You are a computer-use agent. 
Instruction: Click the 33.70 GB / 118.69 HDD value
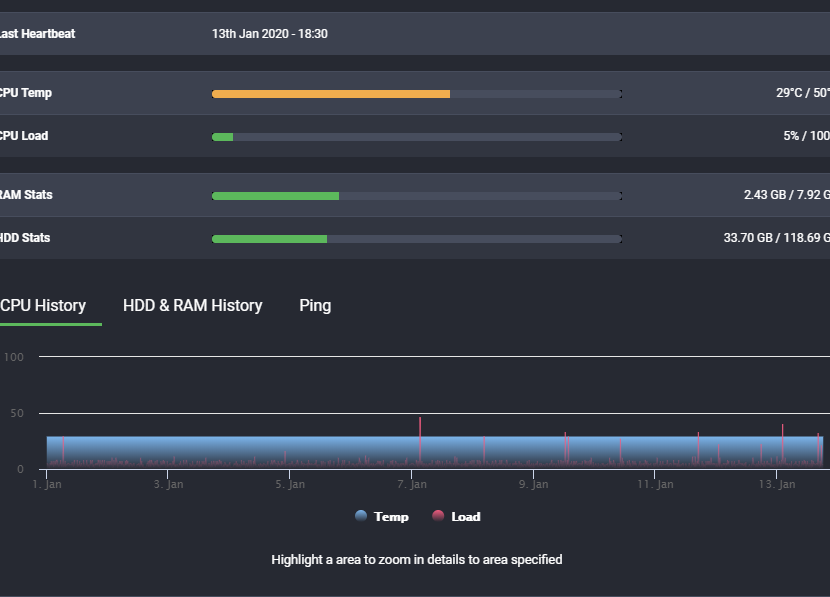pyautogui.click(x=777, y=238)
